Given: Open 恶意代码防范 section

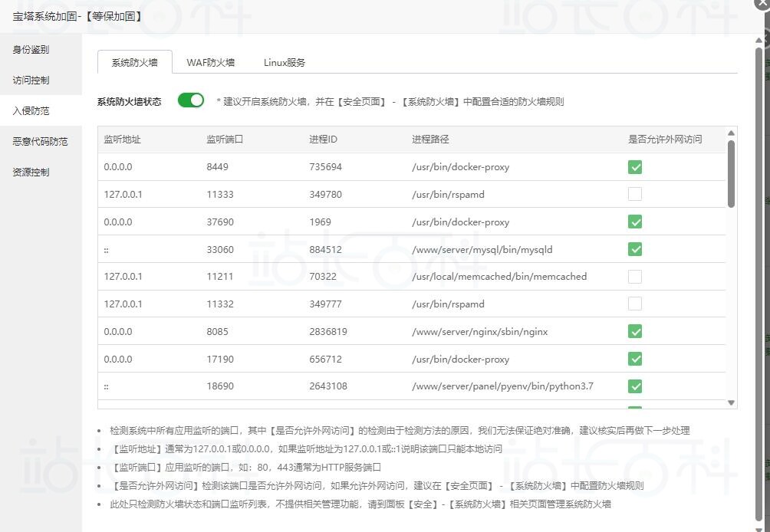Looking at the screenshot, I should coord(40,142).
